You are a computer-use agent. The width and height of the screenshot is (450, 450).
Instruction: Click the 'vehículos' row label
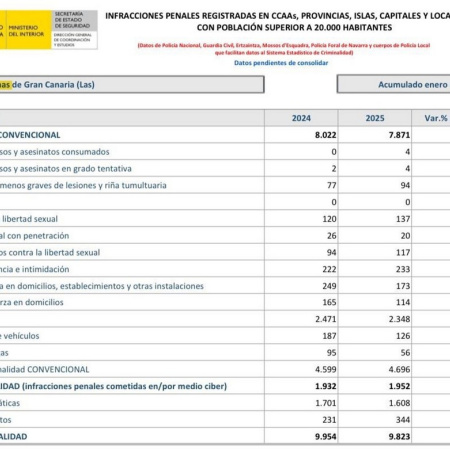tap(20, 336)
